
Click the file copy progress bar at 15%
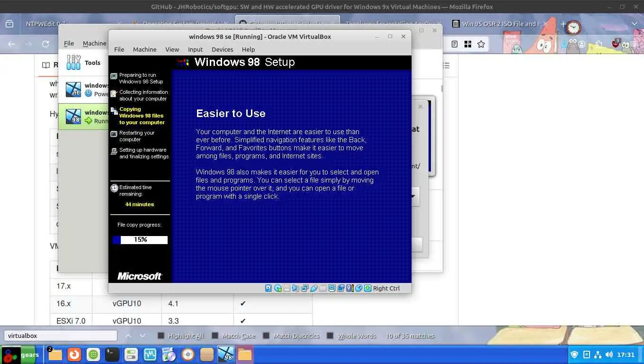[x=140, y=240]
